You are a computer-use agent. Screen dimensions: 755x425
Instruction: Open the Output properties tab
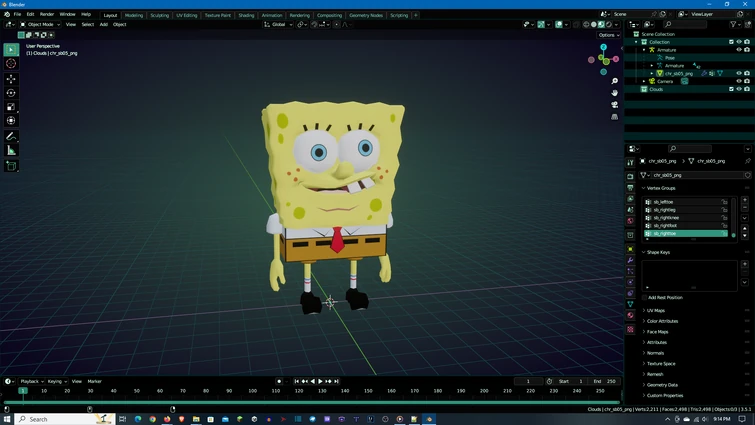(x=630, y=188)
